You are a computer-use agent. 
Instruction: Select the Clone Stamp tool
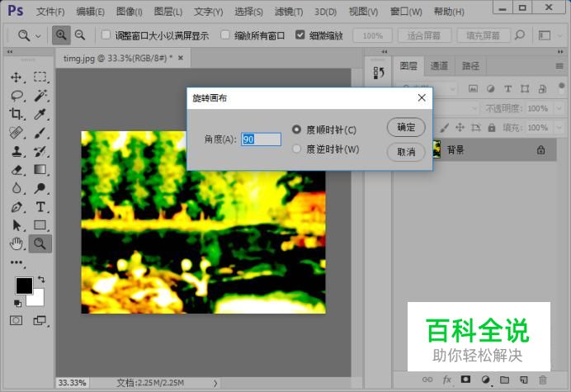pyautogui.click(x=17, y=151)
